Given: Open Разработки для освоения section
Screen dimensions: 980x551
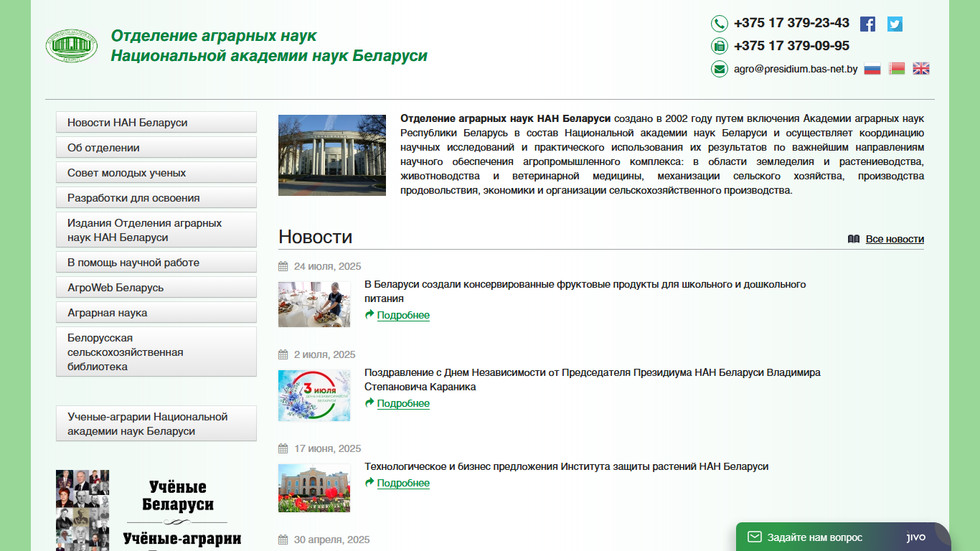Looking at the screenshot, I should pos(156,197).
